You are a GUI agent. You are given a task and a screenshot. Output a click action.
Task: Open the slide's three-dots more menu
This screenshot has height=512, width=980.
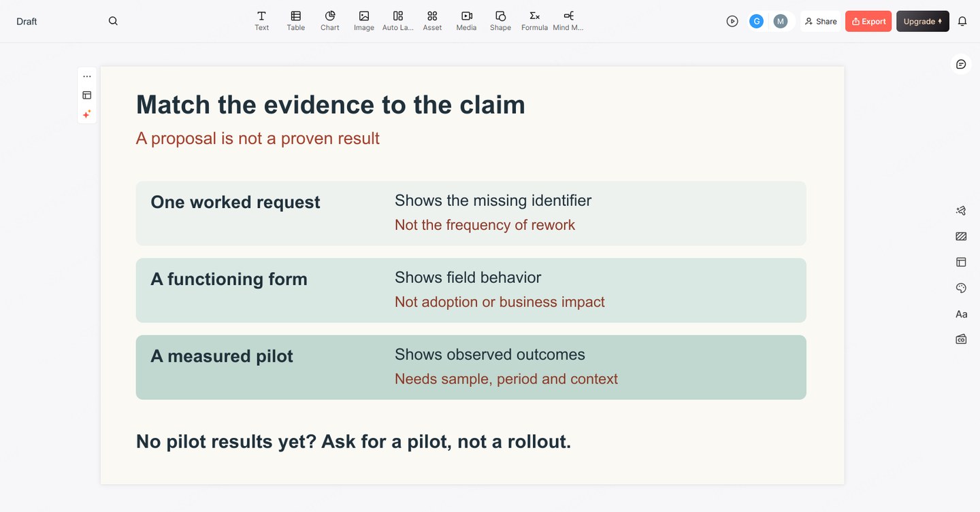(x=87, y=76)
